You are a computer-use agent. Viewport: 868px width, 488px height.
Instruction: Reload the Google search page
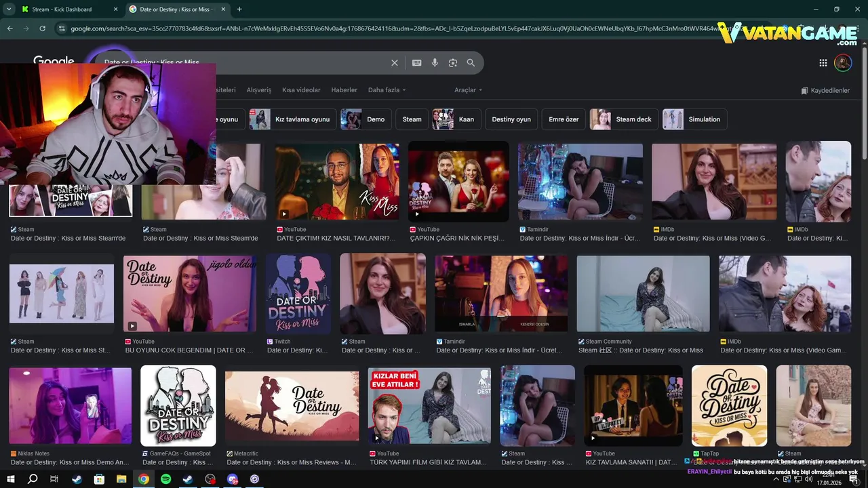42,28
